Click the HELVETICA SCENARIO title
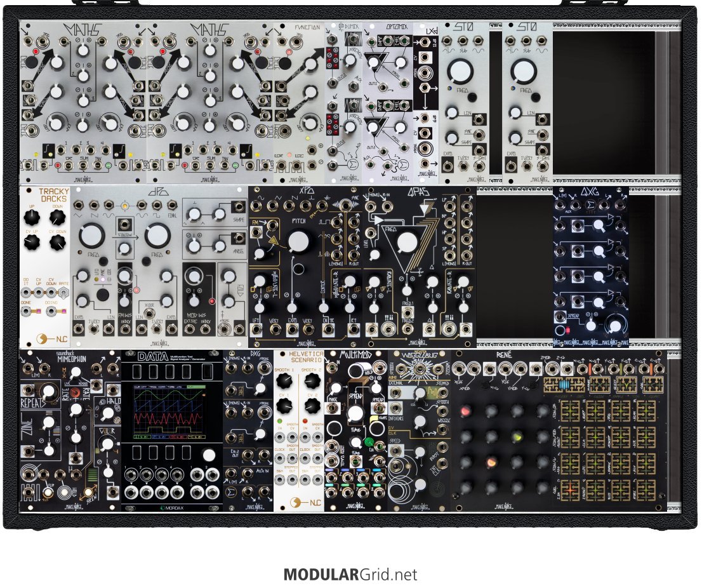 (306, 357)
